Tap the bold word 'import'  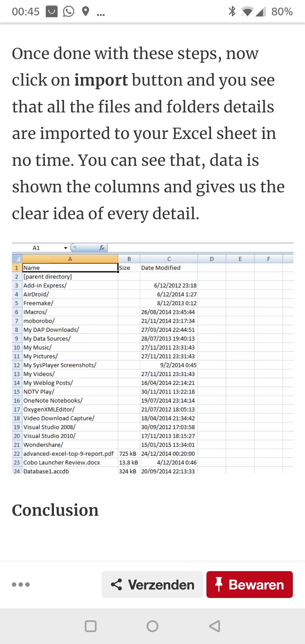[101, 80]
